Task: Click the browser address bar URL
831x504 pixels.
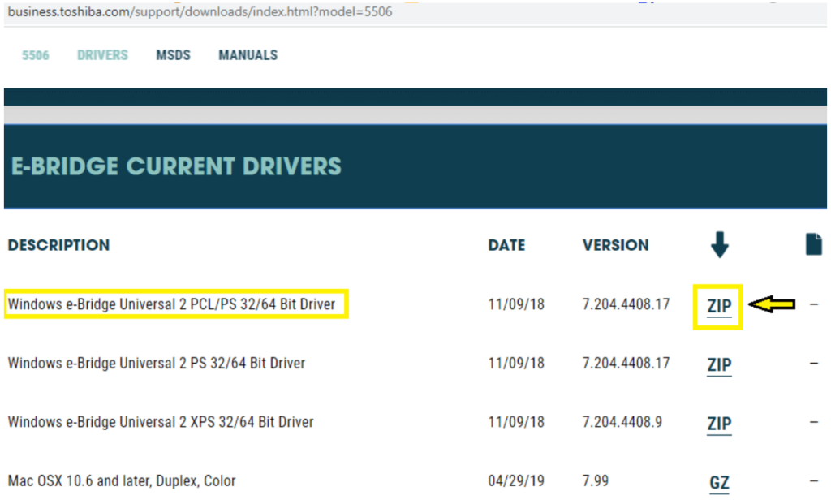Action: click(200, 11)
